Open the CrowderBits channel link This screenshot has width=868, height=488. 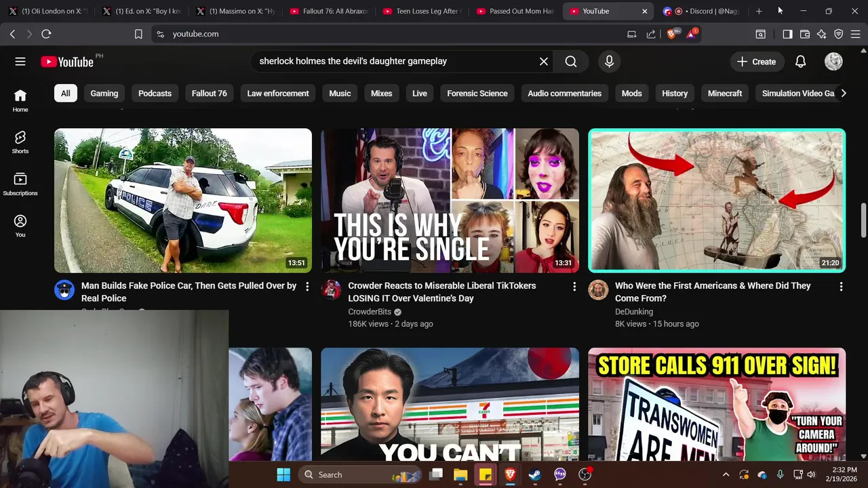pos(370,312)
